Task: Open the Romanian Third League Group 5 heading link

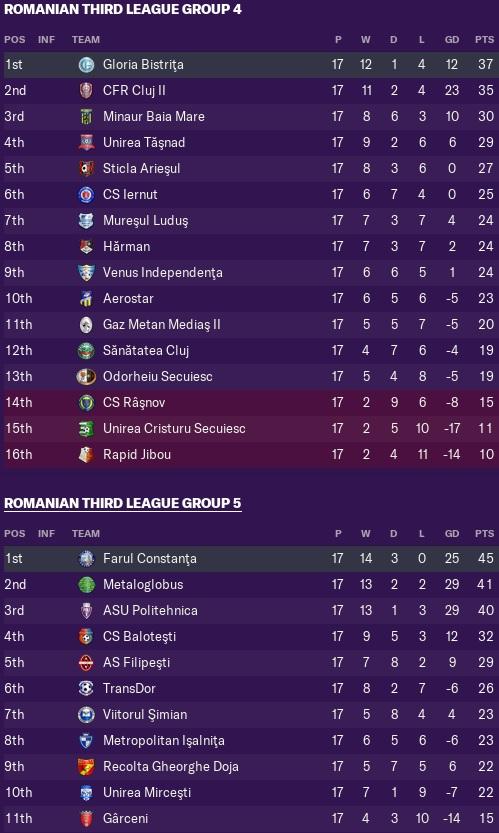Action: click(123, 503)
